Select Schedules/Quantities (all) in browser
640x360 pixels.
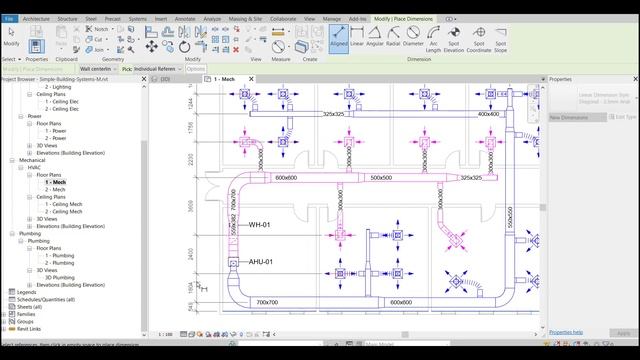(46, 300)
